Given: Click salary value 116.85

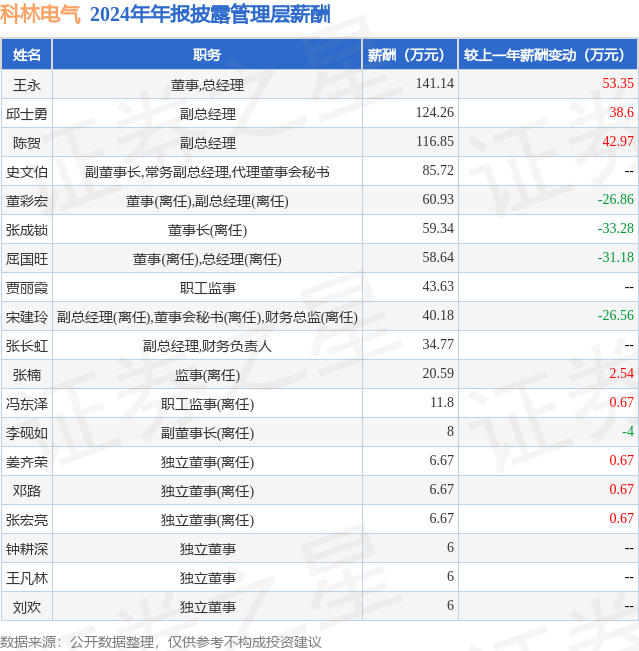Looking at the screenshot, I should click(x=435, y=142).
